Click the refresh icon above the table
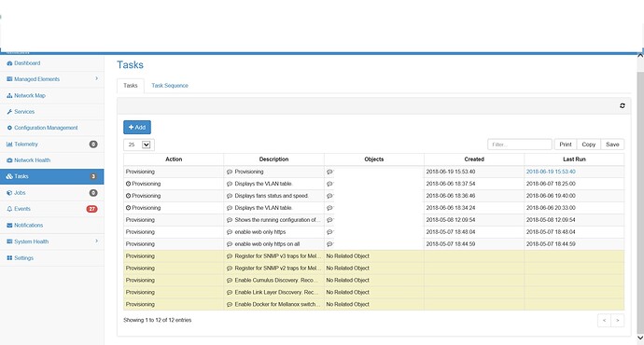This screenshot has height=345, width=644. (x=623, y=106)
